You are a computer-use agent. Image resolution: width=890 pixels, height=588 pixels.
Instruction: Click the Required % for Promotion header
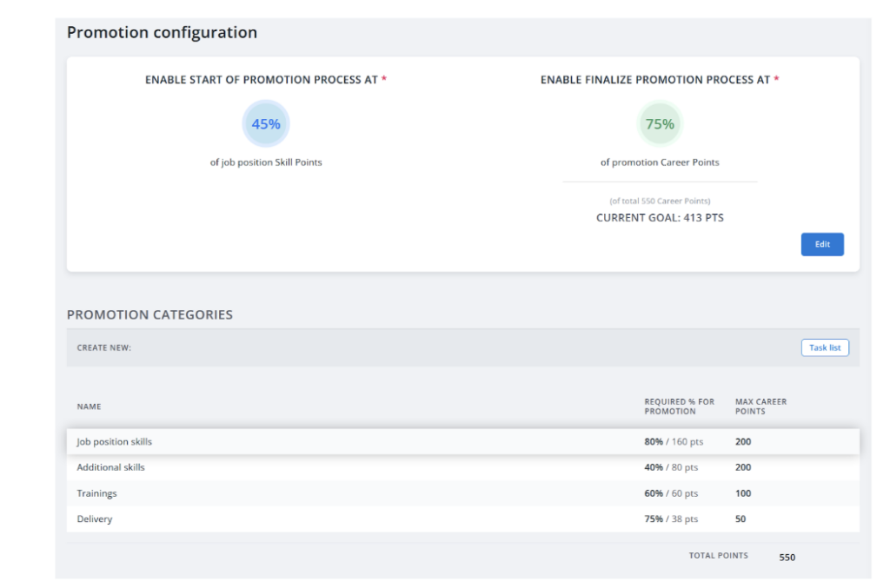coord(679,406)
